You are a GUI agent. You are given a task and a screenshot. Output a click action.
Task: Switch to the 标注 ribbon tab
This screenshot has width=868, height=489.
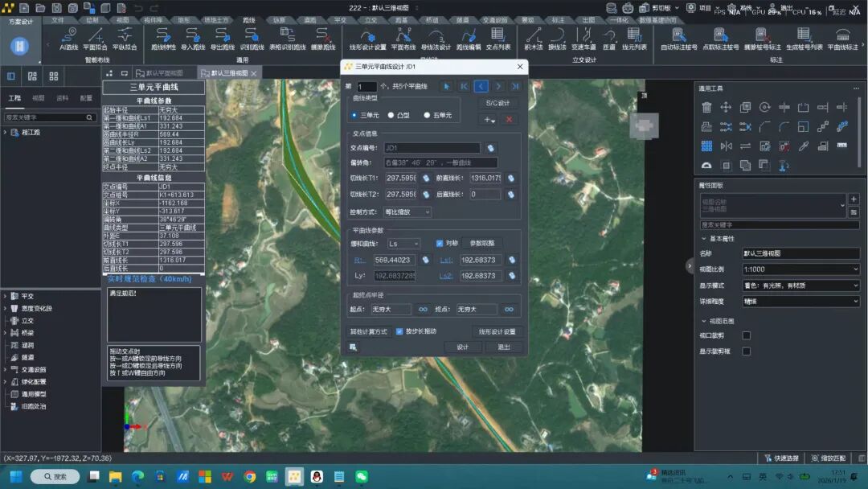coord(558,20)
